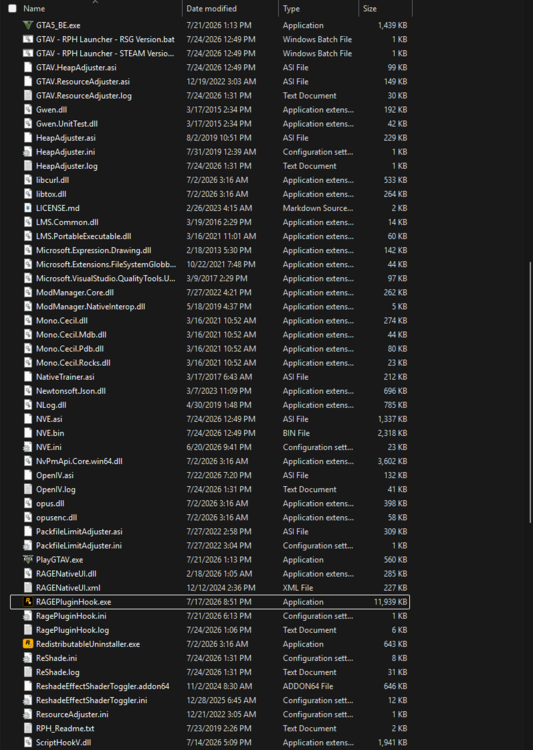Select the opus.dll file name
Image resolution: width=533 pixels, height=750 pixels.
[50, 503]
